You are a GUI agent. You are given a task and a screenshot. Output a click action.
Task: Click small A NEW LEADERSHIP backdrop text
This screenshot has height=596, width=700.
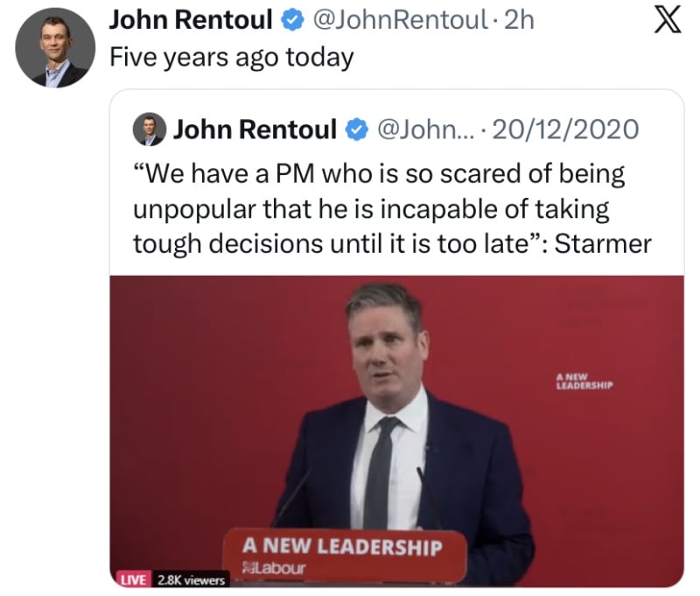(x=584, y=382)
